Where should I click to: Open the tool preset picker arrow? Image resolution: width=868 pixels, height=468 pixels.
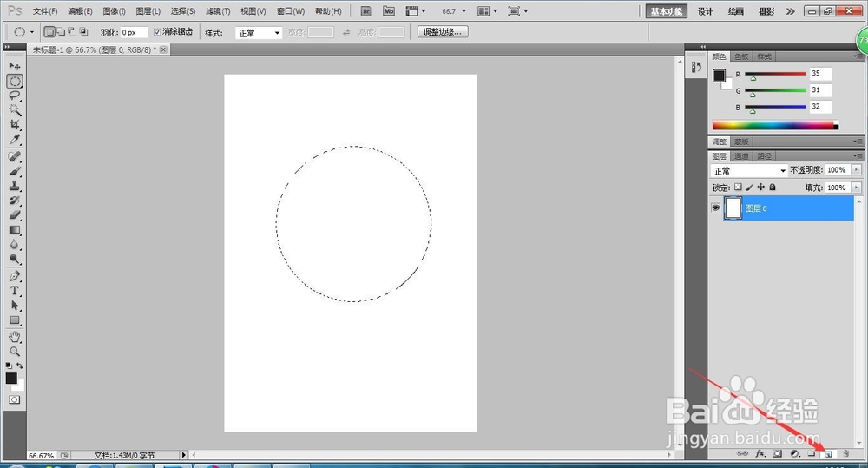coord(32,32)
